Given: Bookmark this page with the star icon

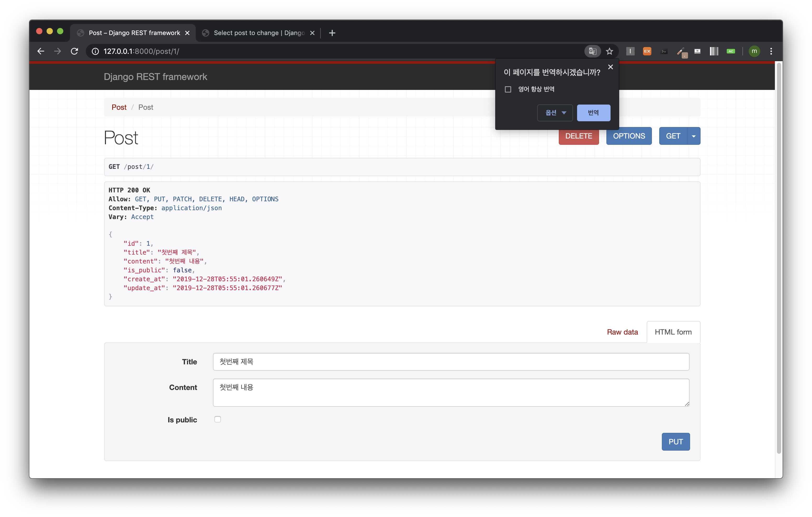Looking at the screenshot, I should (609, 51).
